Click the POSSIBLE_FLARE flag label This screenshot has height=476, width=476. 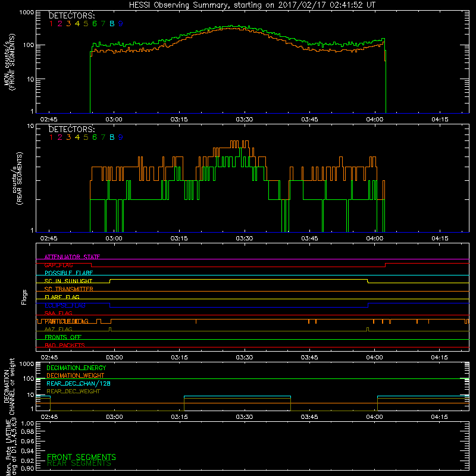pos(68,273)
